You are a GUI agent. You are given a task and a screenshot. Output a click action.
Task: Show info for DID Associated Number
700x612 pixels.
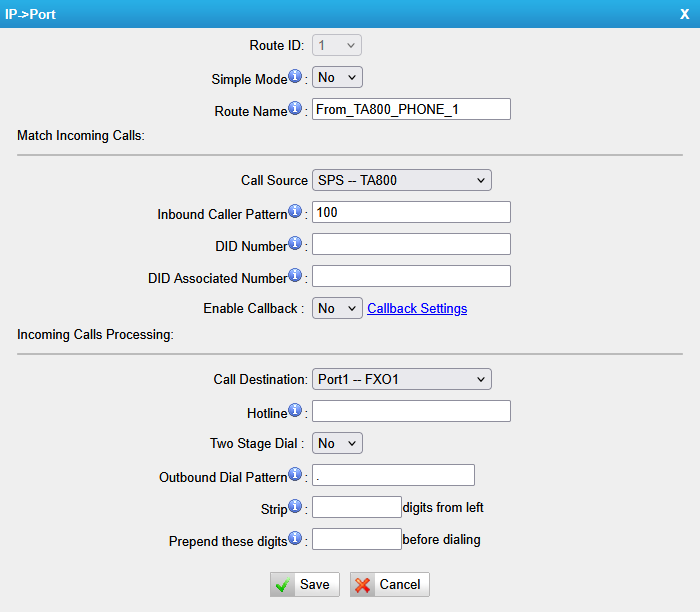(x=295, y=275)
